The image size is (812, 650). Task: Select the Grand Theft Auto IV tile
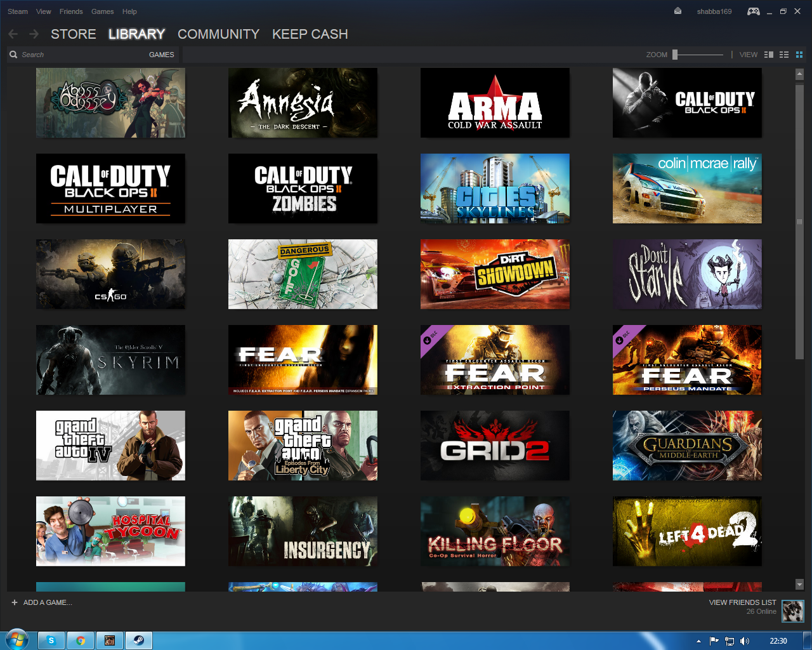(110, 446)
